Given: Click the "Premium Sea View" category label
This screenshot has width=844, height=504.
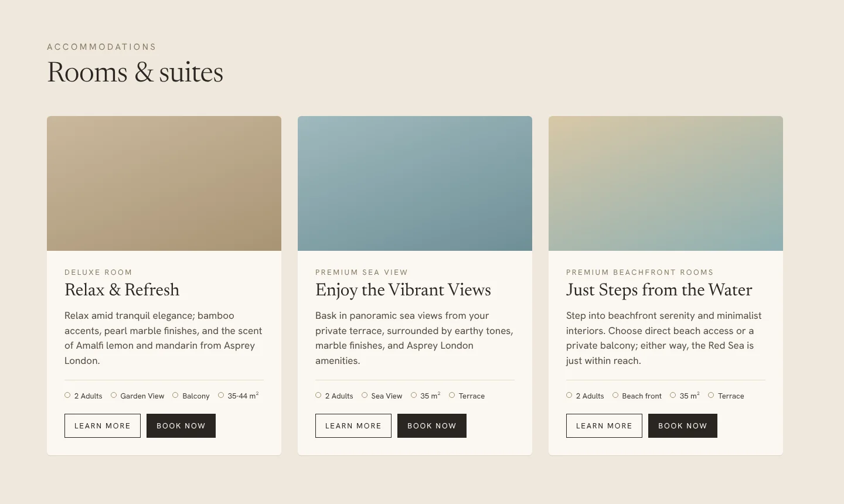Looking at the screenshot, I should tap(362, 272).
